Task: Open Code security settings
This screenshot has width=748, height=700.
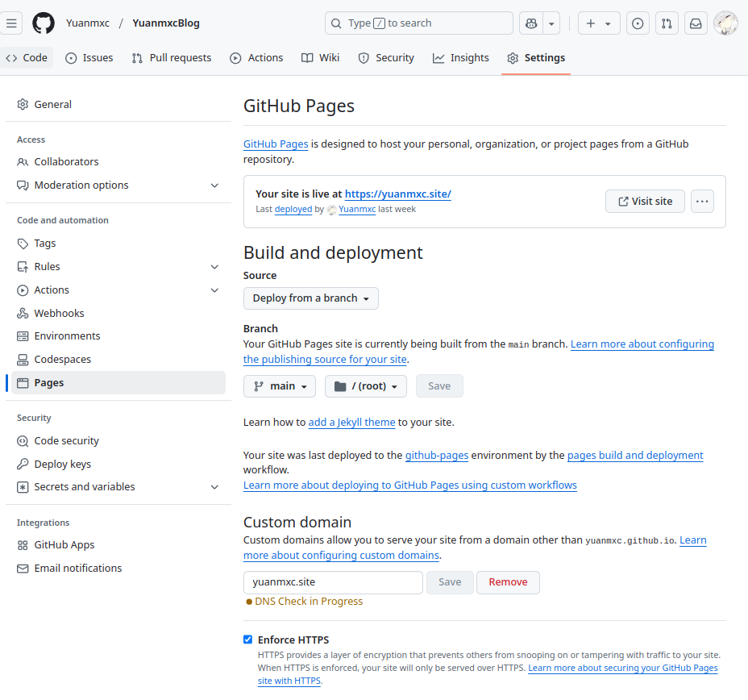Action: (x=118, y=441)
